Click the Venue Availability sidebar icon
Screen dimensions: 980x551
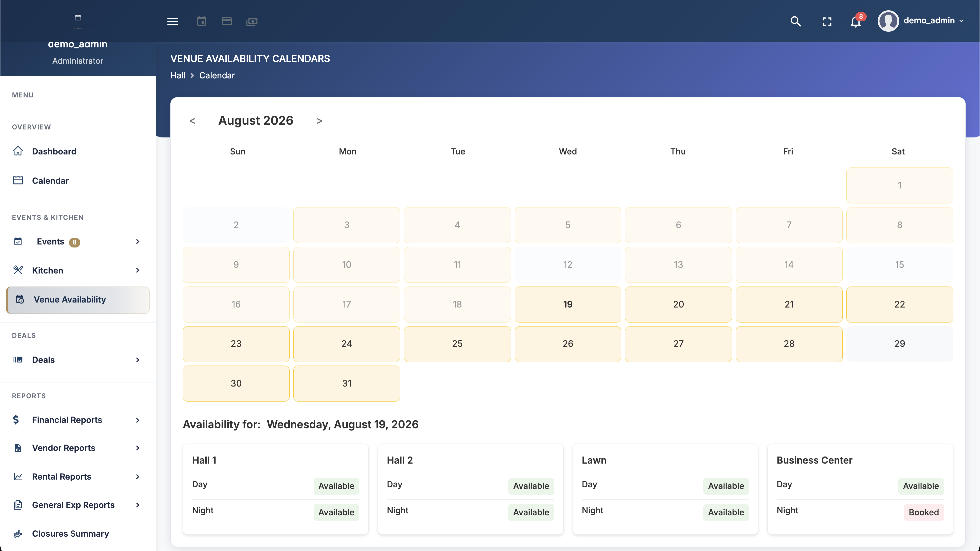pyautogui.click(x=20, y=299)
